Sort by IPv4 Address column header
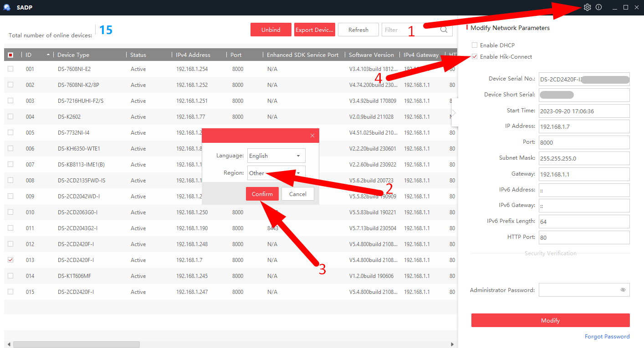 (198, 55)
